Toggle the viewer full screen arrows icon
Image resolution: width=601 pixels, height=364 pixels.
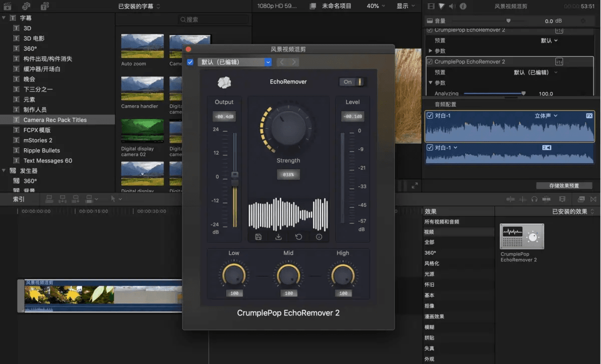[x=415, y=185]
